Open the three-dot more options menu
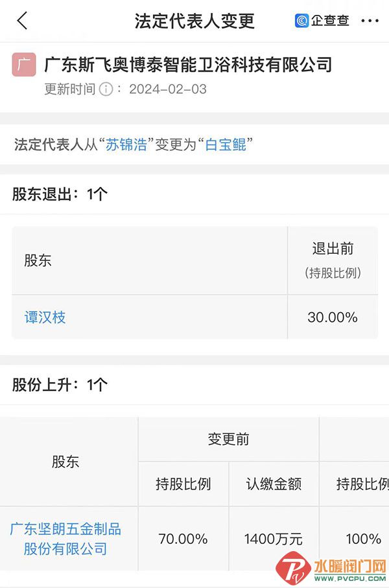 coord(370,21)
